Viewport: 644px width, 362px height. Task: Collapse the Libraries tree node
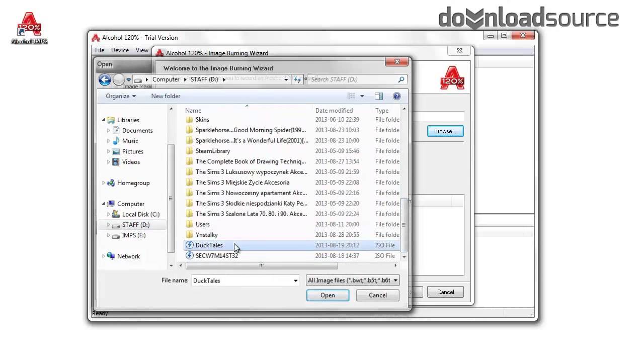click(104, 120)
